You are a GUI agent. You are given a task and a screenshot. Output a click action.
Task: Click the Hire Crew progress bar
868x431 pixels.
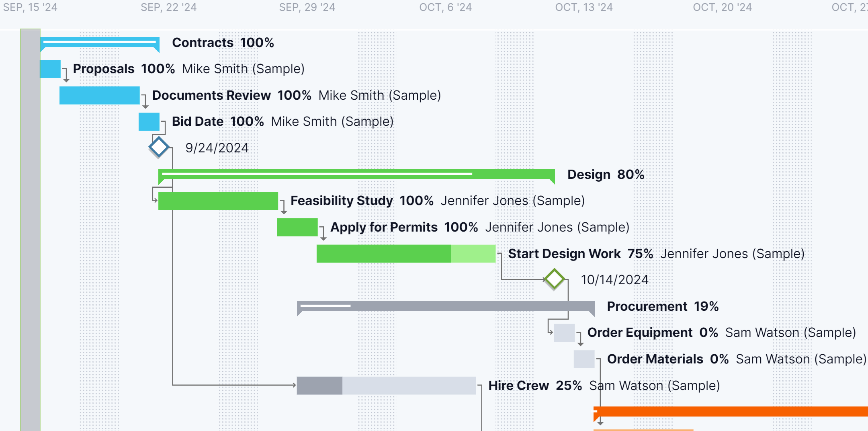pos(386,386)
